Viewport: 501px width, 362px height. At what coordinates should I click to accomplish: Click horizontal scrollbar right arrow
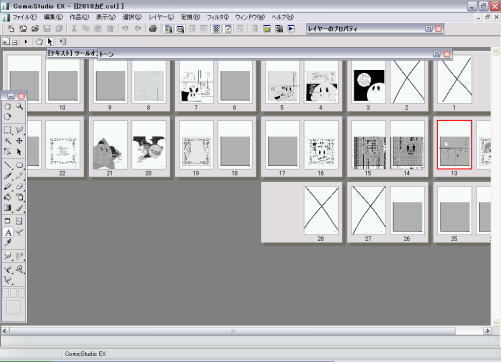[487, 331]
